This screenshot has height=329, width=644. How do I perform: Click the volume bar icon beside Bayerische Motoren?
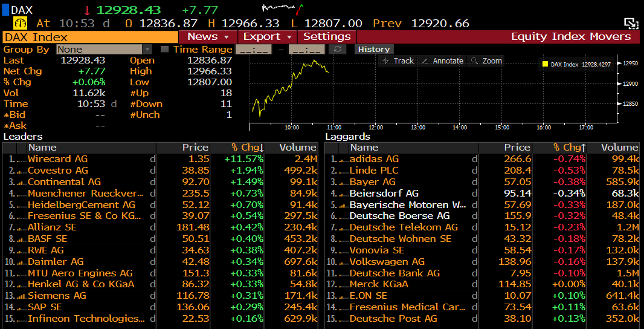[x=343, y=205]
